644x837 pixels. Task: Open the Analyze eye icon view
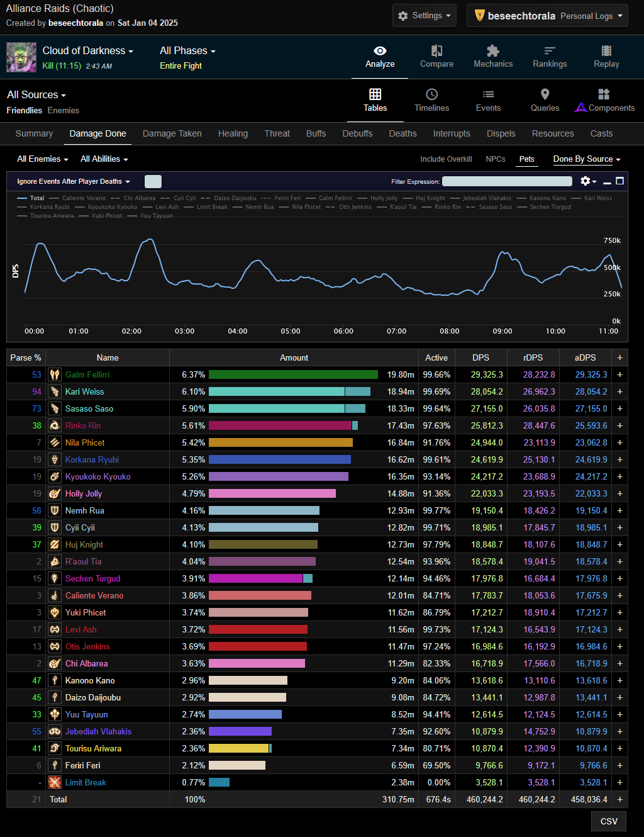380,51
